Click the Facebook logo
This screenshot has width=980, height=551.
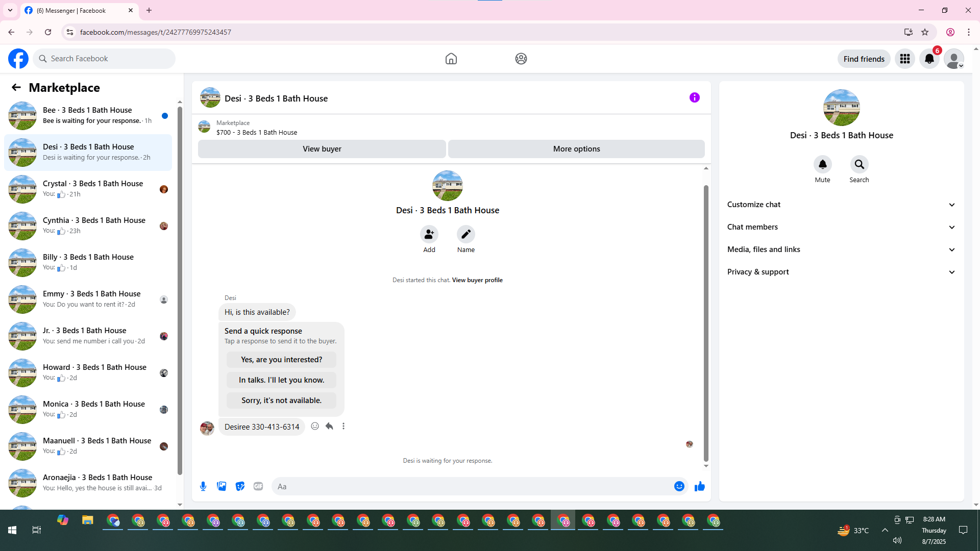(18, 59)
